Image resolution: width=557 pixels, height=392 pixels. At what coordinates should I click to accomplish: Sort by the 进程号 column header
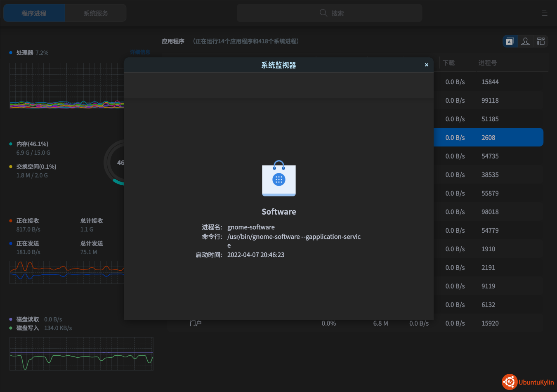(x=487, y=63)
